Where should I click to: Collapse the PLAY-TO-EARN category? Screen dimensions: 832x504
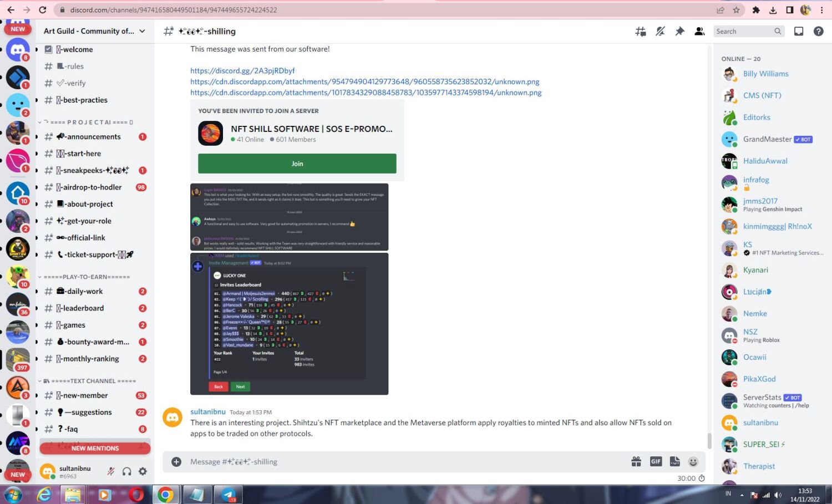coord(87,277)
